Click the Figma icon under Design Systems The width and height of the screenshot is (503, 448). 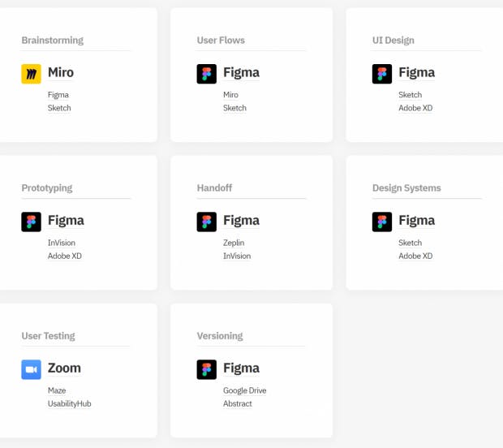coord(382,222)
